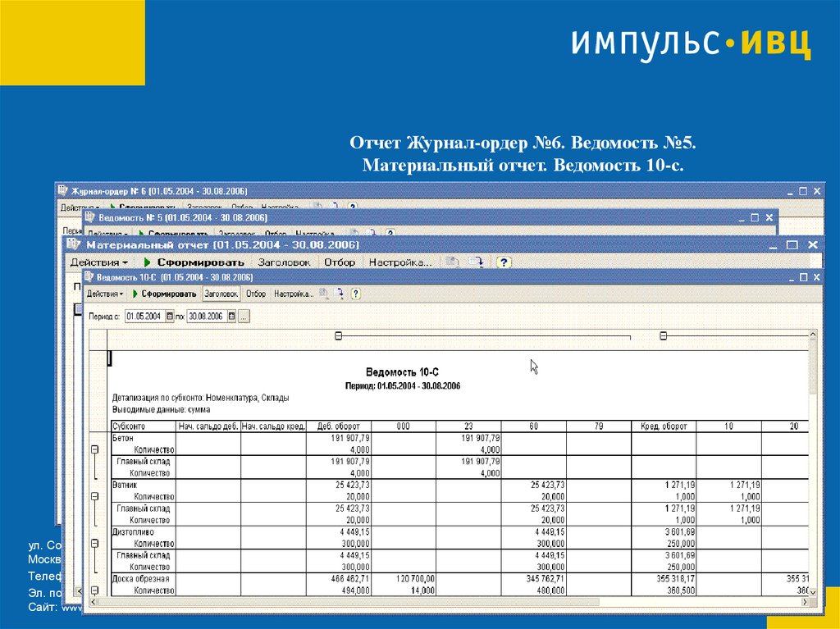The image size is (840, 629).
Task: Click report scrollbar up arrow
Action: (x=813, y=335)
